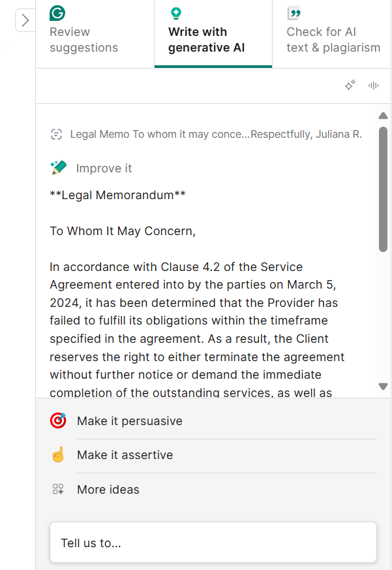Switch to the Review suggestions tab
The height and width of the screenshot is (570, 392).
[83, 40]
